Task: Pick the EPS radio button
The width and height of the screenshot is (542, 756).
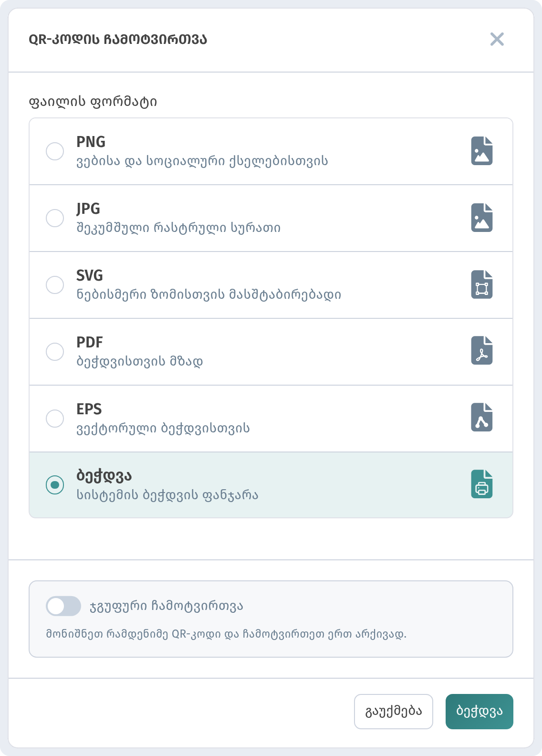Action: click(x=55, y=419)
